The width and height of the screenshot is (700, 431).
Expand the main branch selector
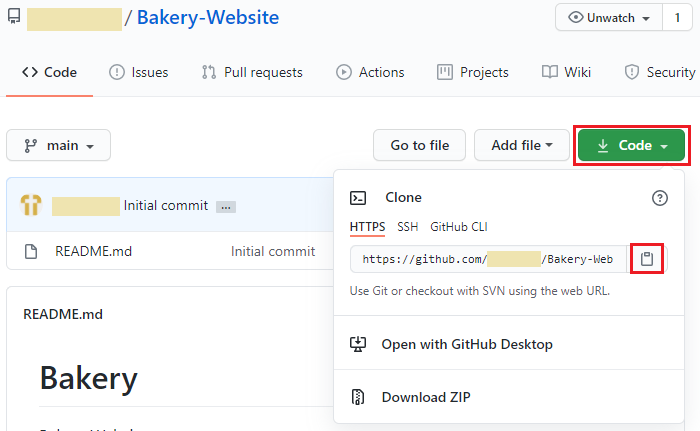[x=58, y=145]
